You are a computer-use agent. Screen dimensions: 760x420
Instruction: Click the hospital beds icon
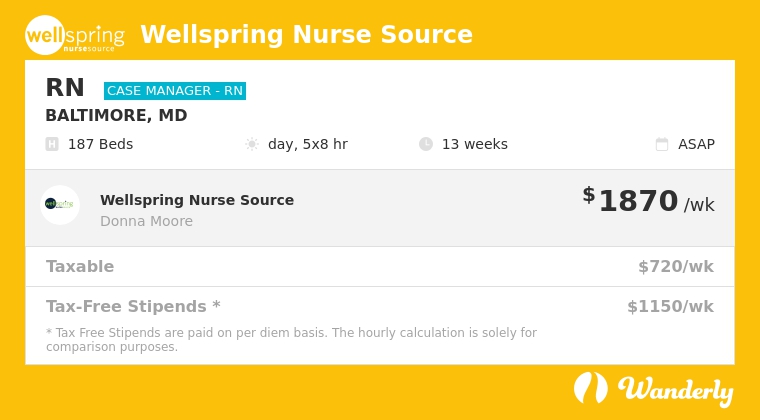pos(52,144)
